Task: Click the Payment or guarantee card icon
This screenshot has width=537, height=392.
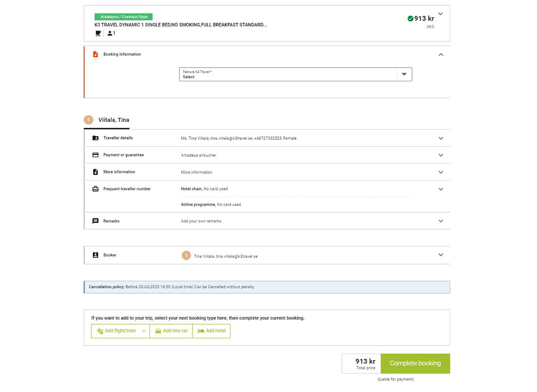Action: click(95, 155)
